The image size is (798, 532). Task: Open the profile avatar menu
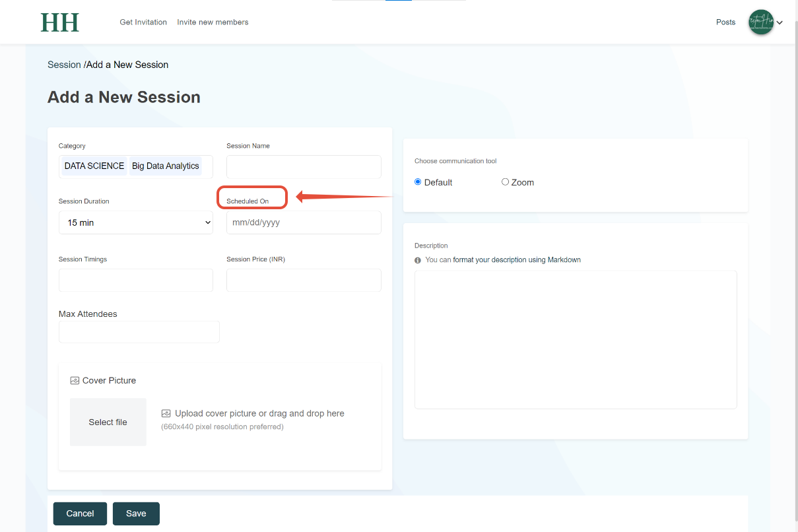pyautogui.click(x=761, y=22)
